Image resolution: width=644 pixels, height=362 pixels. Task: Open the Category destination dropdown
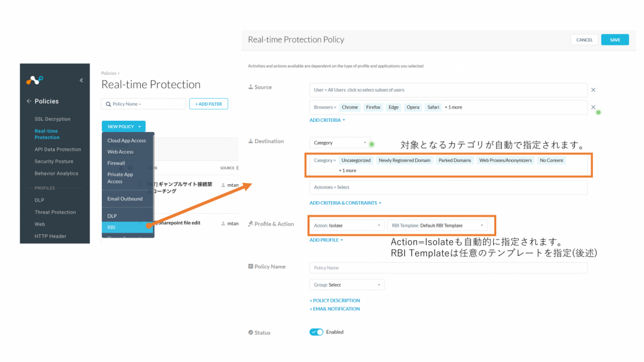340,143
